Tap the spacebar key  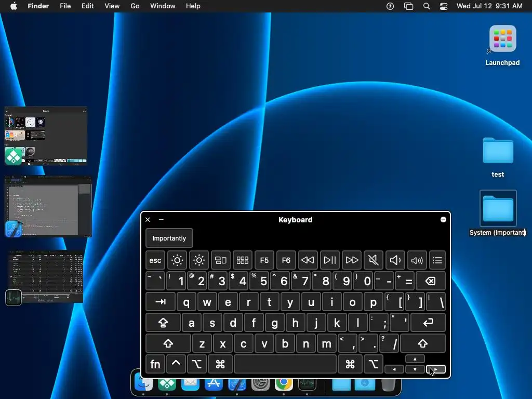(x=285, y=364)
